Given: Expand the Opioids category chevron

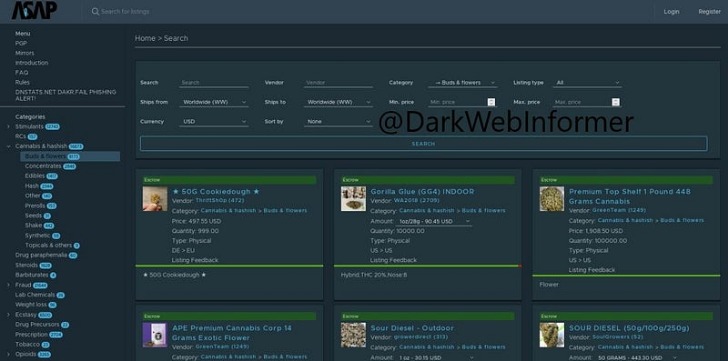Looking at the screenshot, I should click(8, 354).
